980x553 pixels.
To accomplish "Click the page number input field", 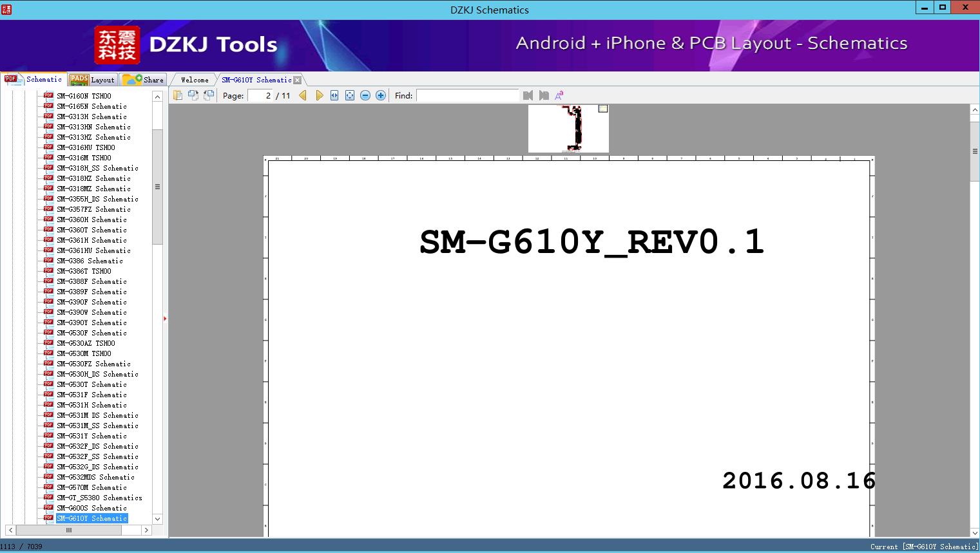I will [260, 95].
